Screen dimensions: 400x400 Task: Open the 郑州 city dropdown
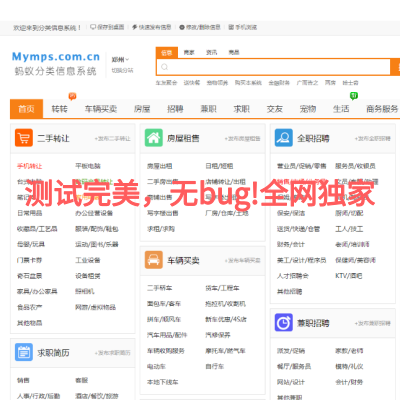click(120, 60)
